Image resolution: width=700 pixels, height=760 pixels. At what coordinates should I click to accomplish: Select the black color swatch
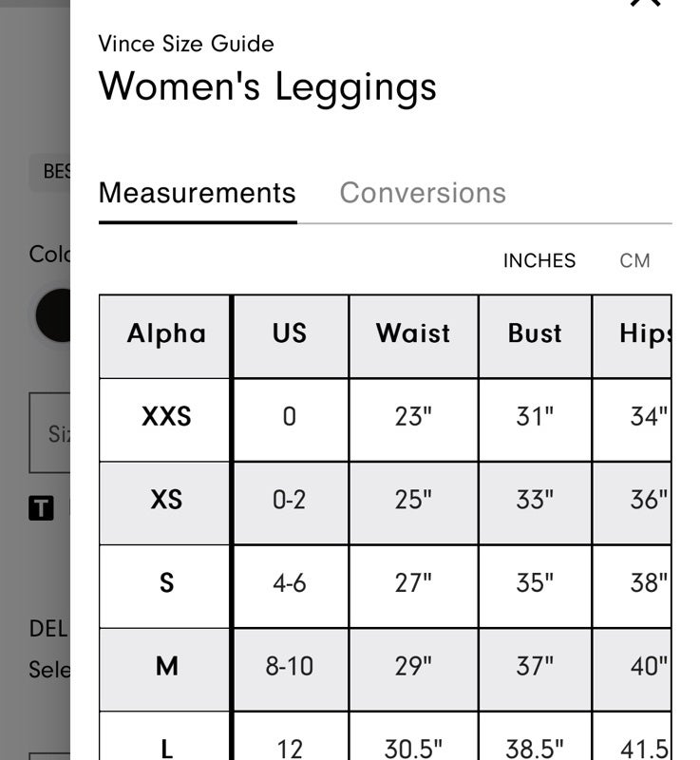pyautogui.click(x=53, y=315)
